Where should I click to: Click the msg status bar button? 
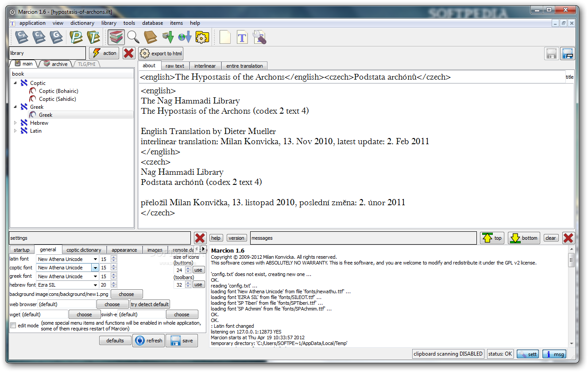[x=554, y=354]
